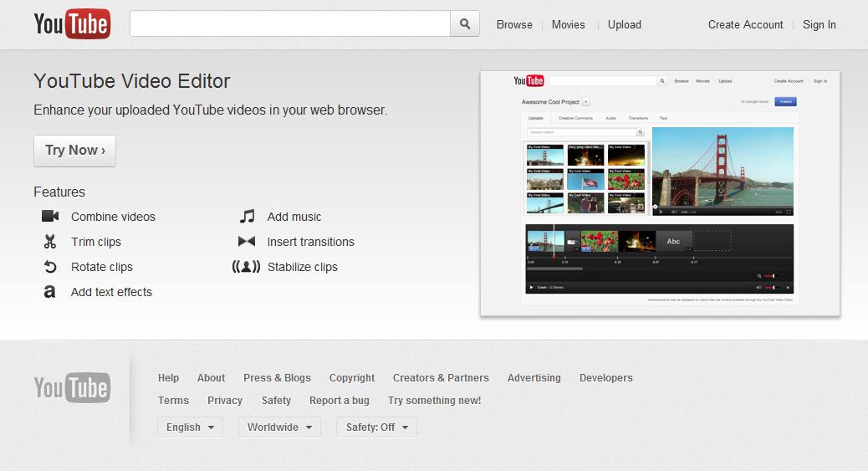Click the Add text effects text
Viewport: 868px width, 471px height.
point(111,292)
